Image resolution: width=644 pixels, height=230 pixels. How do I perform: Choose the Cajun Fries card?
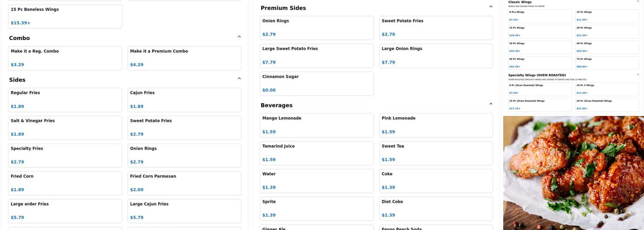click(184, 100)
